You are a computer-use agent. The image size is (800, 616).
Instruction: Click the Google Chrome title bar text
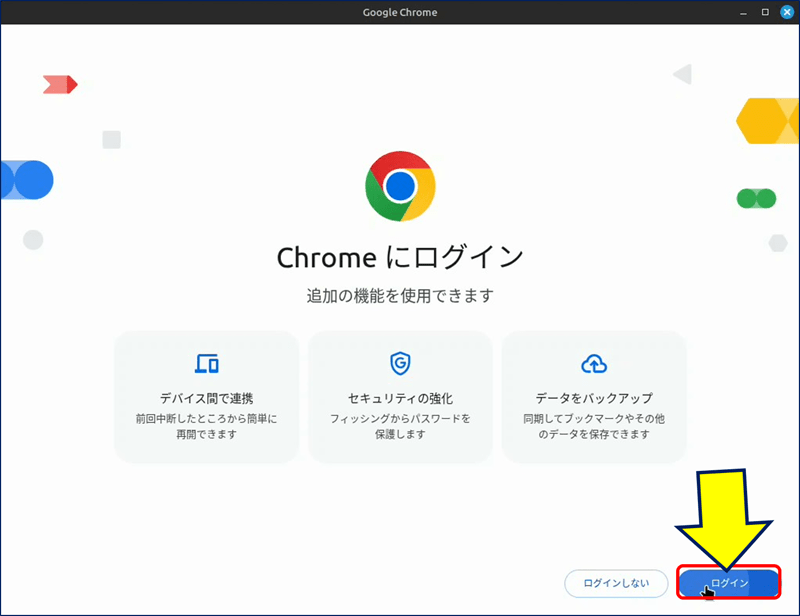pyautogui.click(x=400, y=12)
